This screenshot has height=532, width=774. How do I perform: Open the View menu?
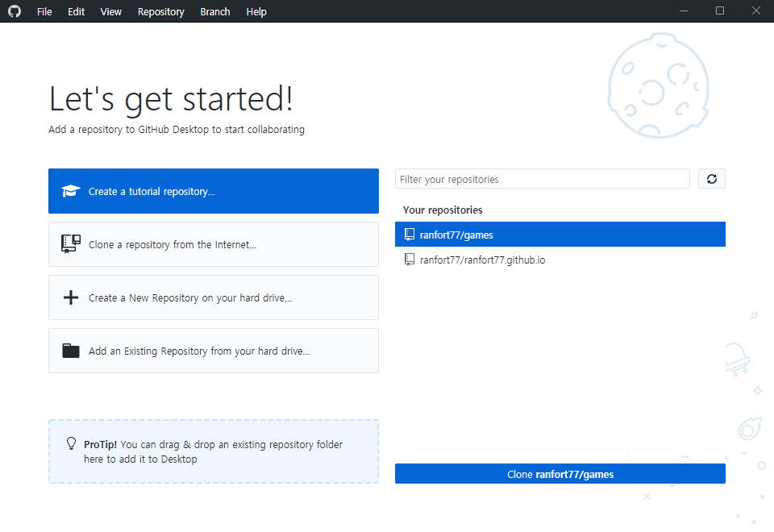point(110,11)
